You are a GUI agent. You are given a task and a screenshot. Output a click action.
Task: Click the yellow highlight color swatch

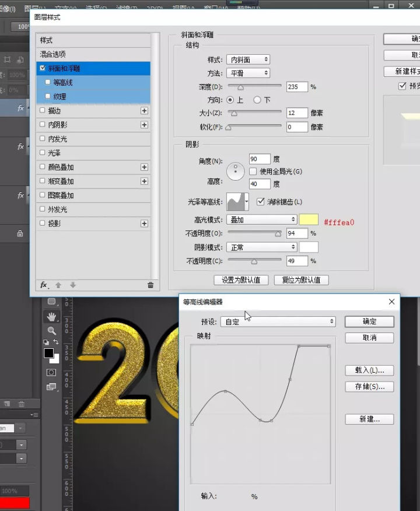tap(309, 220)
